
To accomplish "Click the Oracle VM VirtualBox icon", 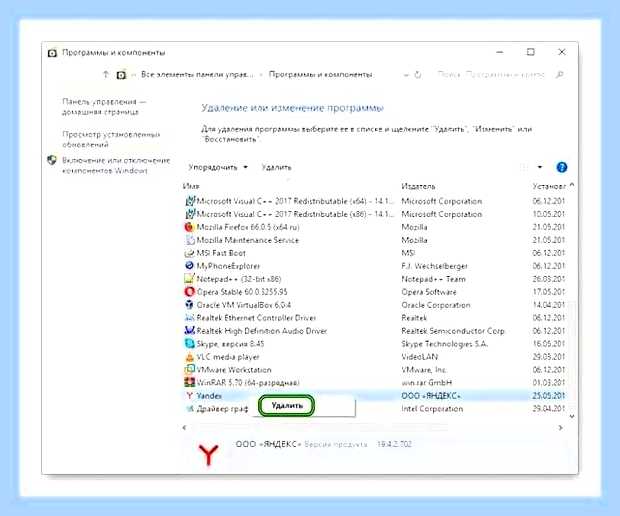I will [x=189, y=305].
